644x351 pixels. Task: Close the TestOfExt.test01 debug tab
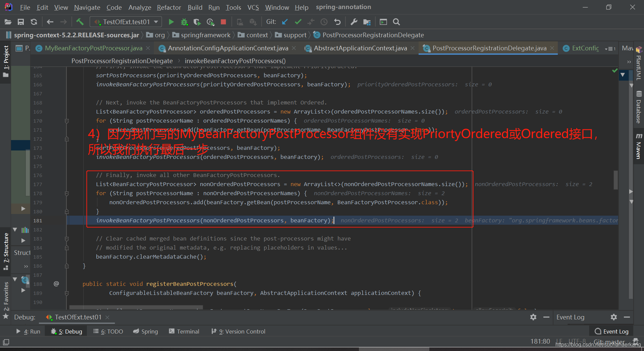(107, 317)
